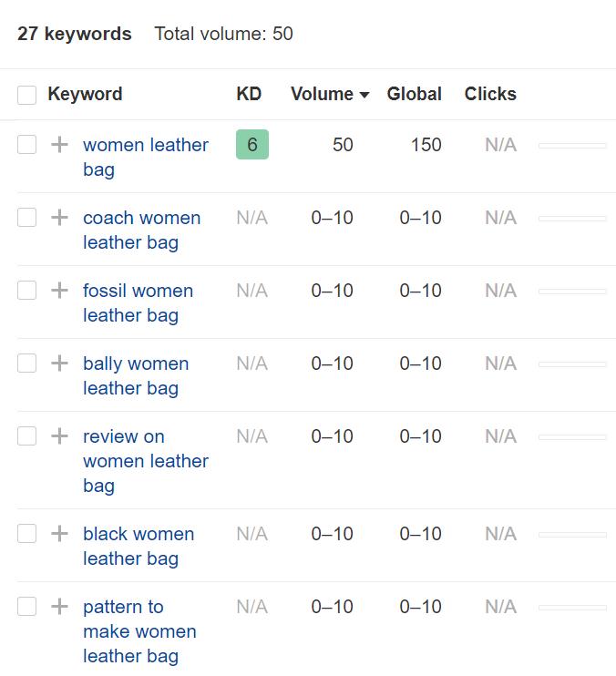Add 'black women leather bag' with plus icon

pyautogui.click(x=59, y=534)
